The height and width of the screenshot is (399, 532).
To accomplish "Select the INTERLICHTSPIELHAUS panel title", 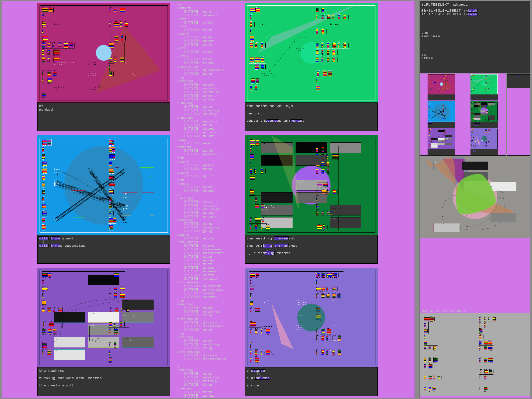I will click(x=443, y=311).
